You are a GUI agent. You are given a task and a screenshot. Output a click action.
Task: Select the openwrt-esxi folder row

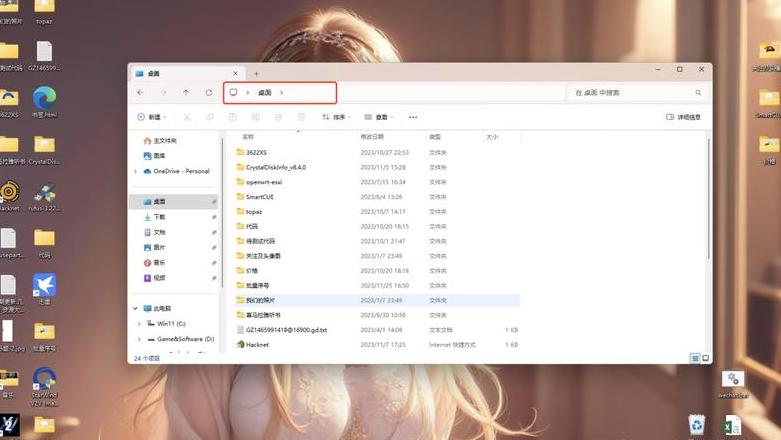coord(377,182)
